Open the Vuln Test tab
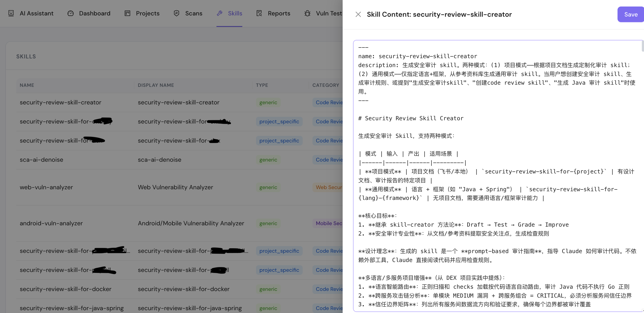The width and height of the screenshot is (644, 313). tap(323, 13)
